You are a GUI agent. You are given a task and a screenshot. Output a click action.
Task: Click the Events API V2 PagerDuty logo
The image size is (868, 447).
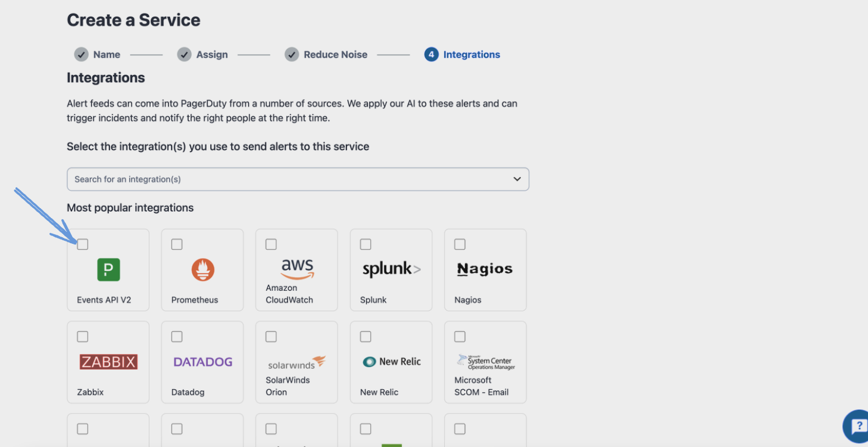108,269
